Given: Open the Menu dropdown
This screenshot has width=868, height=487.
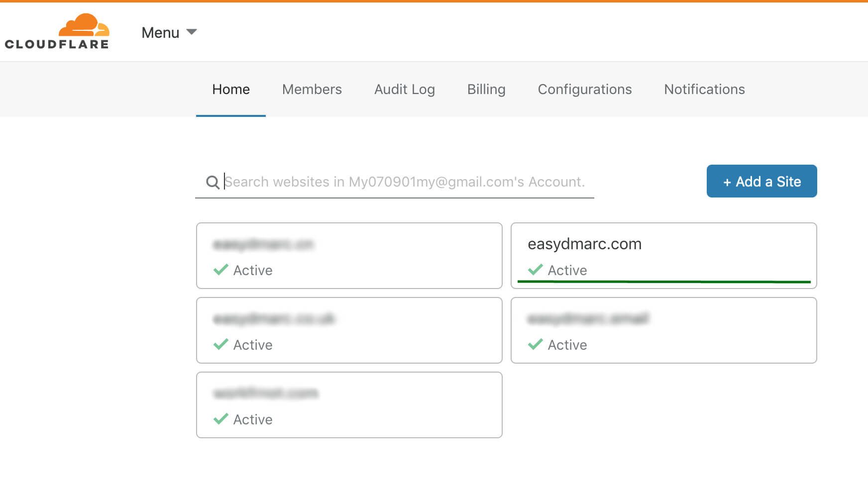Looking at the screenshot, I should click(160, 32).
